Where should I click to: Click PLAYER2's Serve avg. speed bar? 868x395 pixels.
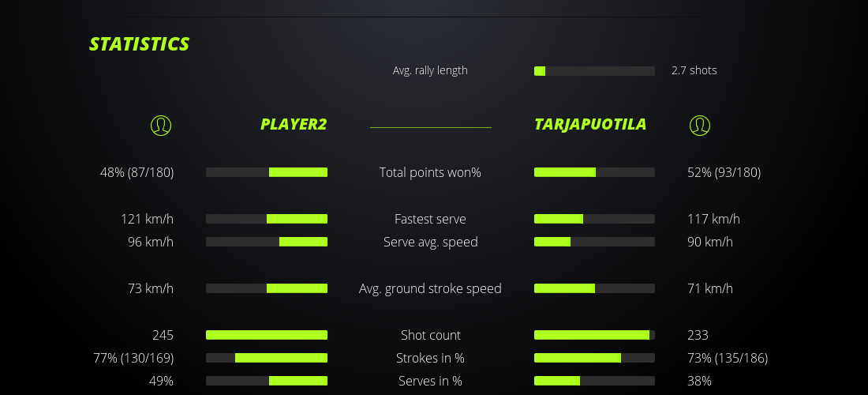(267, 242)
